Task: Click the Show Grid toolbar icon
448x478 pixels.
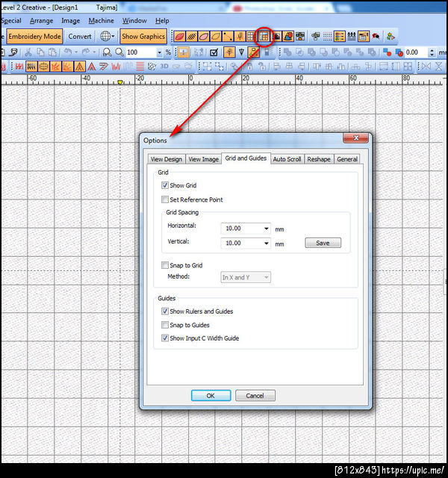Action: (x=251, y=37)
